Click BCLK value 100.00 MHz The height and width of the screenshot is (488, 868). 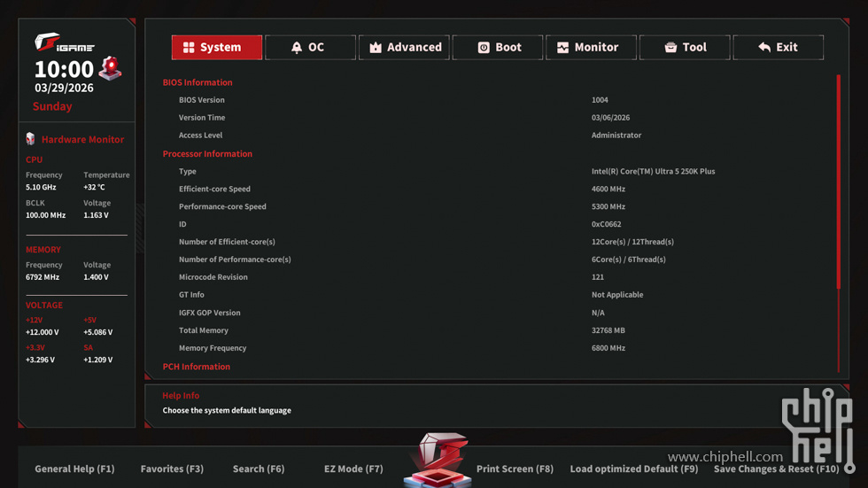45,215
